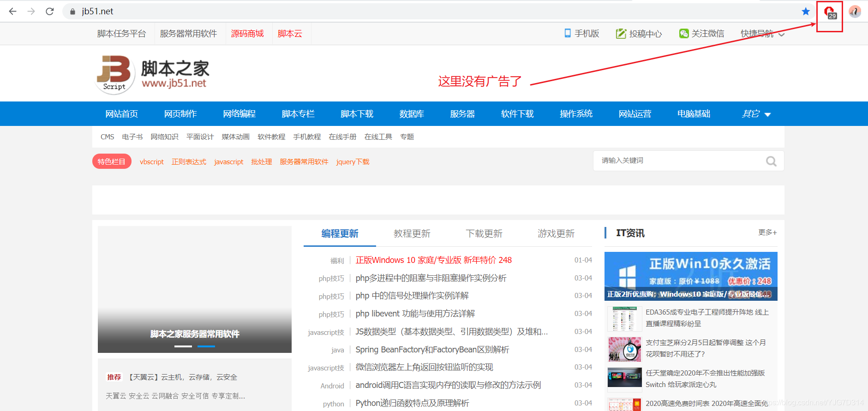Screen dimensions: 868x411
Task: Click the 电子书 sub-navigation link
Action: pyautogui.click(x=132, y=137)
